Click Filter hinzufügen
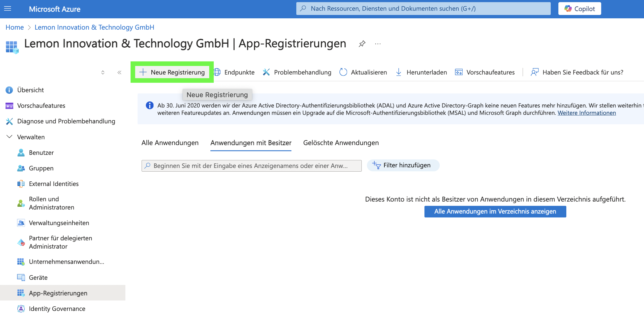The width and height of the screenshot is (644, 317). pyautogui.click(x=403, y=166)
